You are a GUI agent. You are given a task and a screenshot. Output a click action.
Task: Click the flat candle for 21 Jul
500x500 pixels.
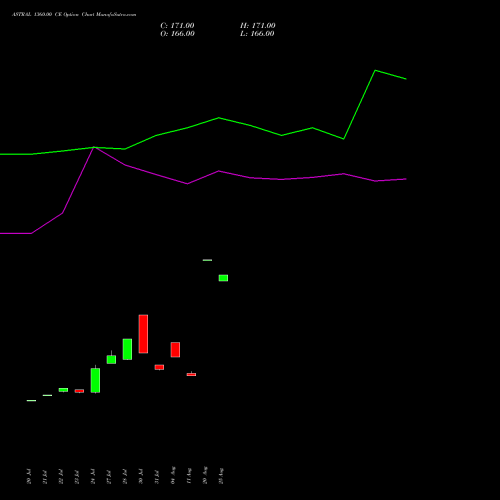coord(47,395)
